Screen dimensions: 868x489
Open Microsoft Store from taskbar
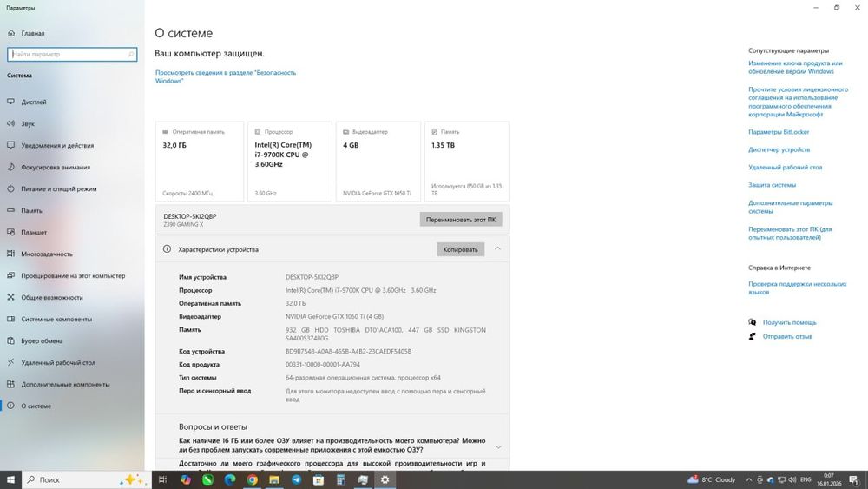coord(319,479)
